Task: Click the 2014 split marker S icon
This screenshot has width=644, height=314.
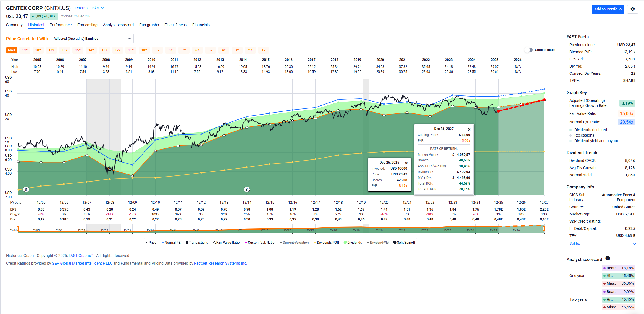Action: (x=247, y=189)
